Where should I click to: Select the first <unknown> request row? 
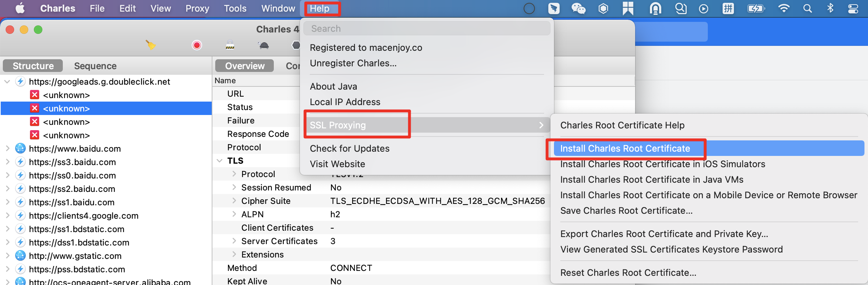point(106,95)
